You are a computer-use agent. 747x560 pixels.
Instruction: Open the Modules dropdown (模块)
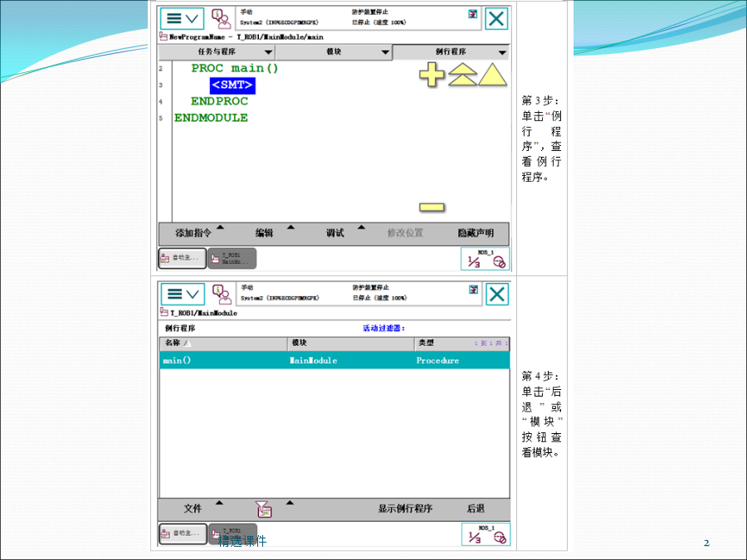coord(334,52)
